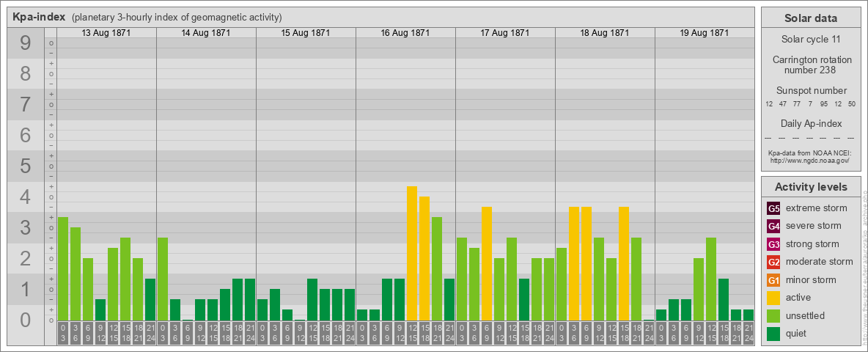The height and width of the screenshot is (352, 868).
Task: Select the yellow 15-18 bar on 18 Aug
Action: tap(623, 263)
